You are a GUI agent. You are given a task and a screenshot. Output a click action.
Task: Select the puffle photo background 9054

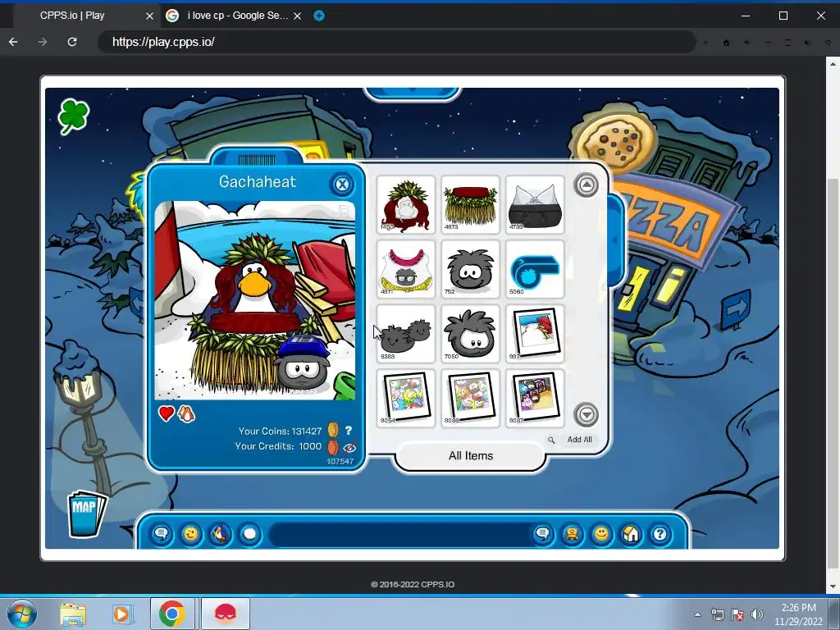coord(405,398)
